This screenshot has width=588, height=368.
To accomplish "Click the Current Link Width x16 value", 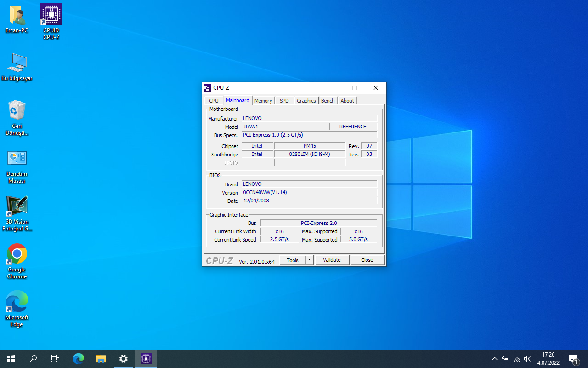I will coord(279,231).
